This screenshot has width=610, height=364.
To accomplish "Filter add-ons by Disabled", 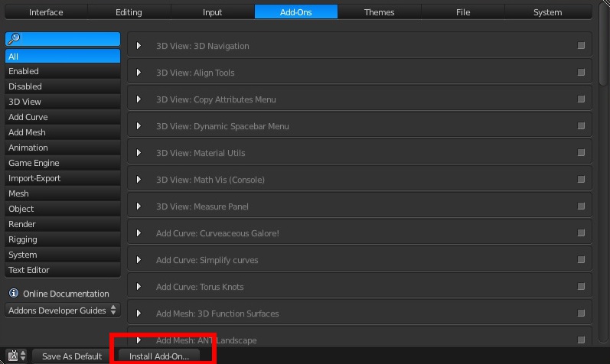I will (x=63, y=86).
